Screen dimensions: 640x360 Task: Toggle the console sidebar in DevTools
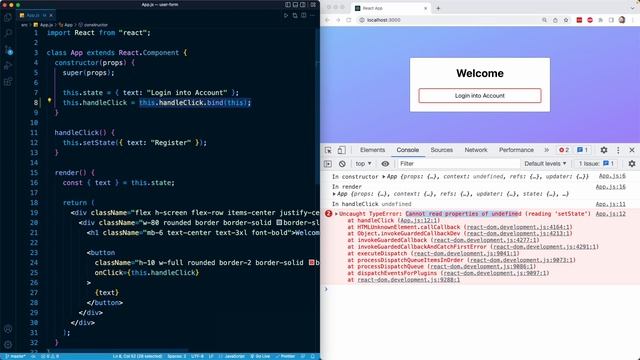[x=328, y=164]
